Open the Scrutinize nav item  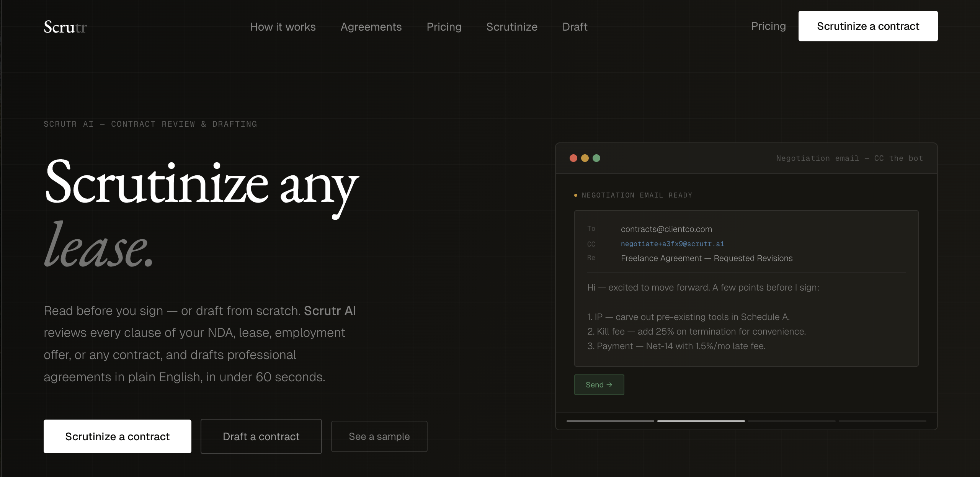pyautogui.click(x=512, y=26)
